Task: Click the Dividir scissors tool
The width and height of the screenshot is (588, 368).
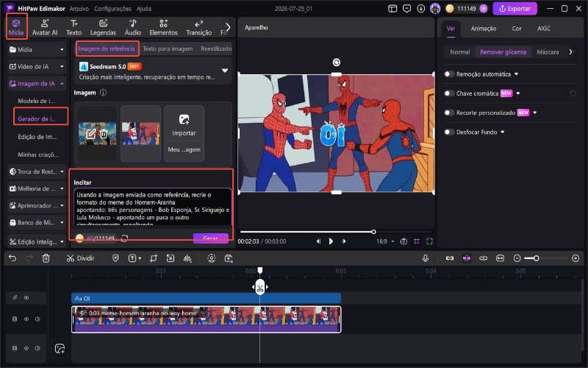Action: click(80, 258)
